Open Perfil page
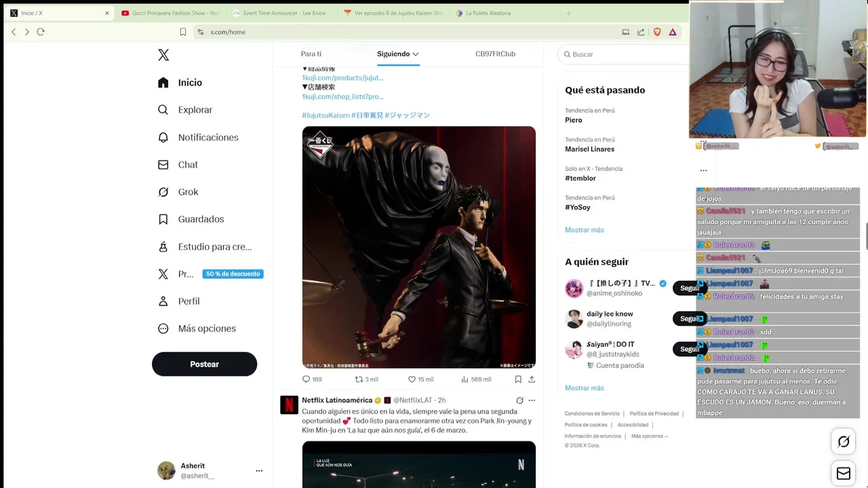This screenshot has width=868, height=488. [178, 301]
